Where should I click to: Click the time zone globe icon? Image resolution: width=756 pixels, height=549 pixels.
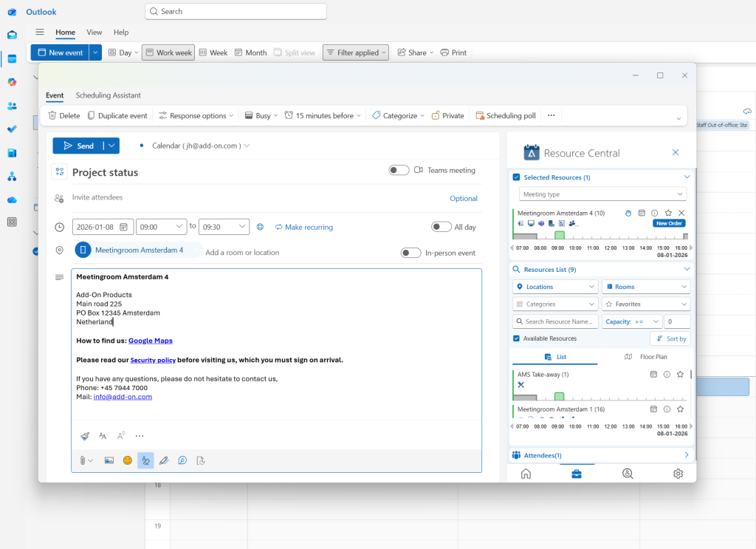[260, 227]
